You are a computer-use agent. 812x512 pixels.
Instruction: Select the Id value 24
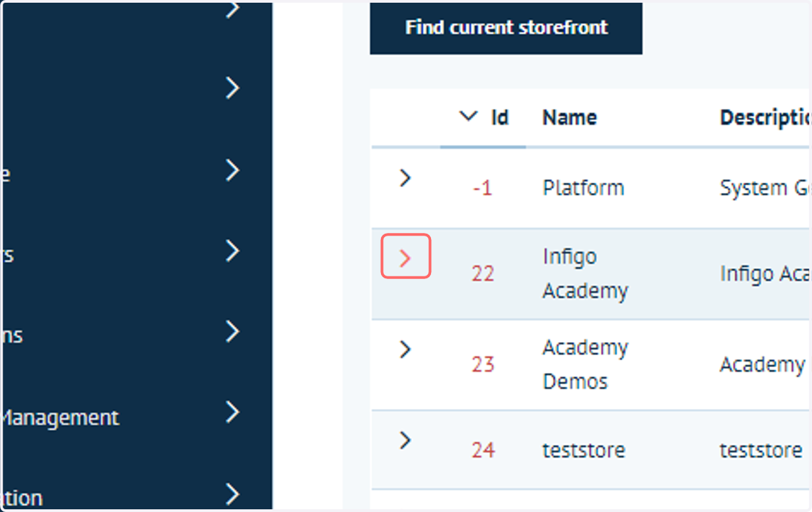tap(483, 450)
